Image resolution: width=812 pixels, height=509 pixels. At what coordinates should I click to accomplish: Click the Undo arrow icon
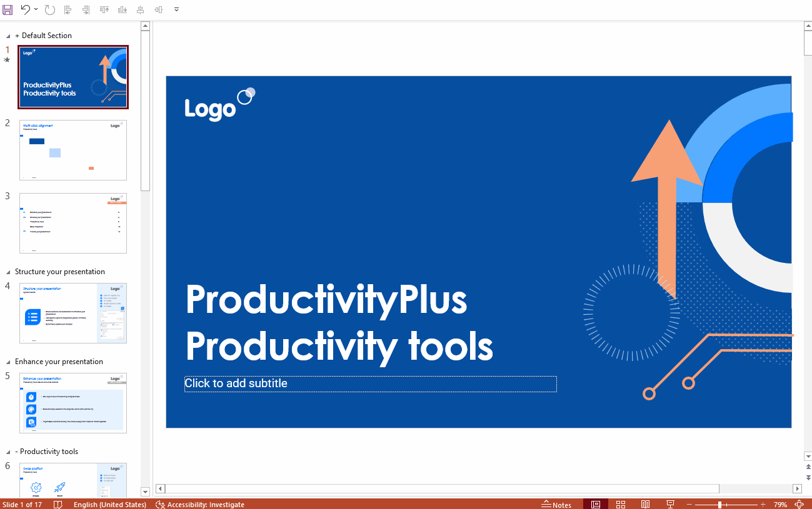tap(25, 9)
